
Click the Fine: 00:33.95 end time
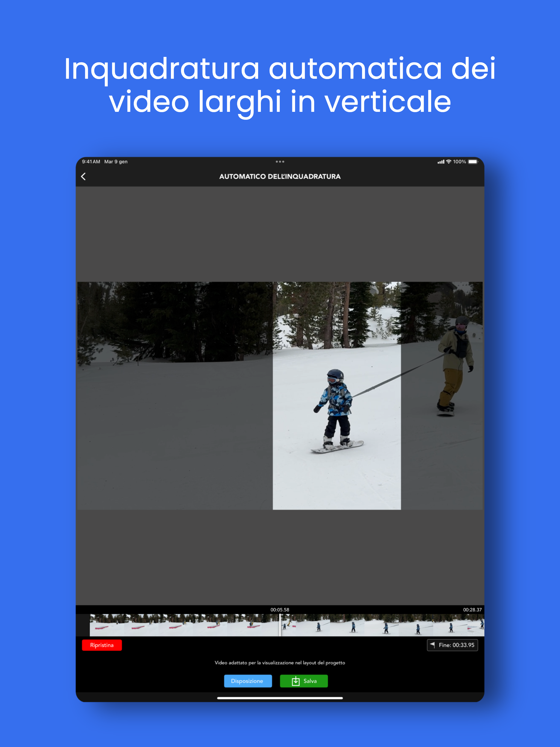(456, 645)
